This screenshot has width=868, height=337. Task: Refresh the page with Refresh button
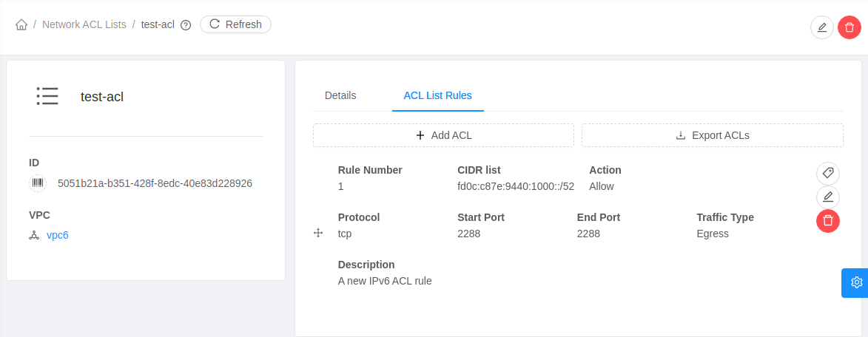click(x=235, y=24)
